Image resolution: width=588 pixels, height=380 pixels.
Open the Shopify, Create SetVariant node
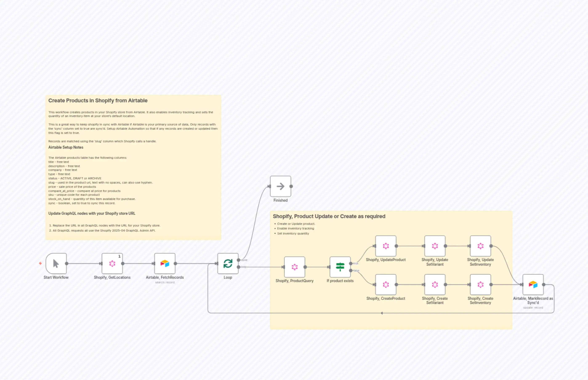click(435, 285)
